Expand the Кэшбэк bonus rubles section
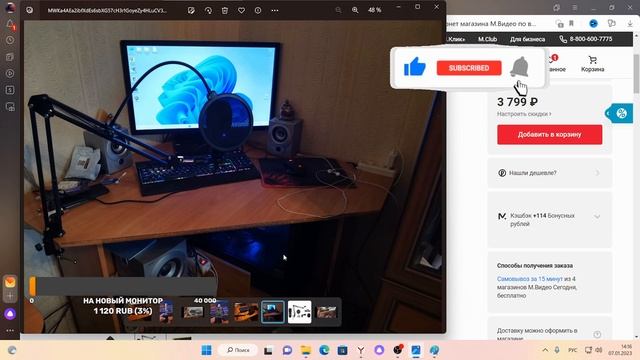This screenshot has width=640, height=360. (549, 220)
